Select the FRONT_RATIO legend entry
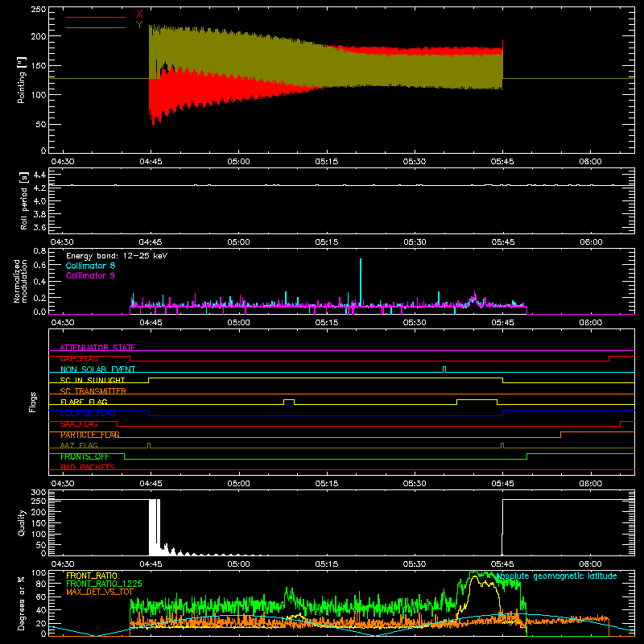The image size is (644, 644). (x=92, y=576)
